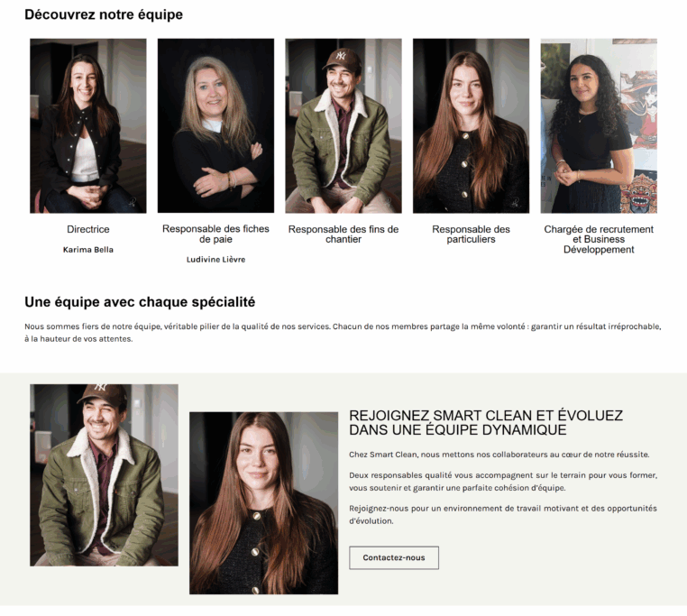This screenshot has height=616, width=687.
Task: Click the Rejoignez Smart Clean heading
Action: click(486, 423)
